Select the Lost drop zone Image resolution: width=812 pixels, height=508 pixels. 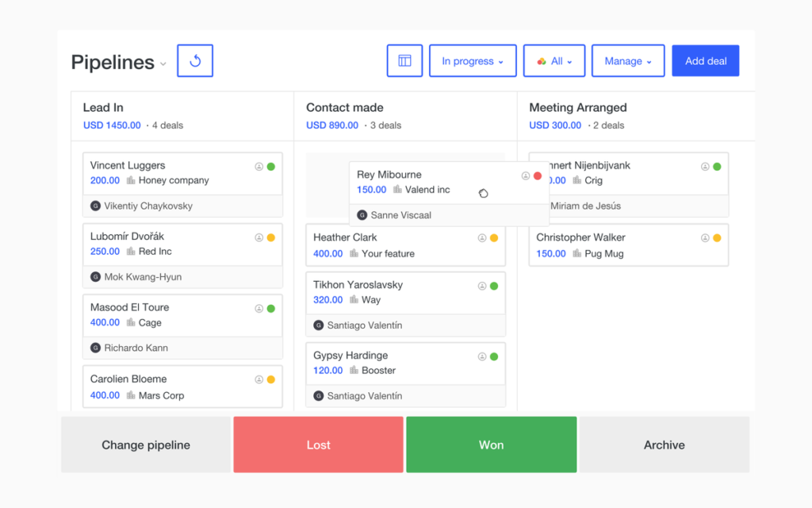tap(318, 444)
